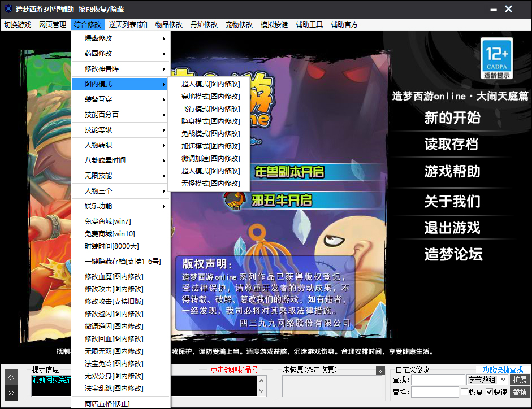Choose 无限无双[图内修改] entry
Image resolution: width=532 pixels, height=409 pixels.
coord(120,351)
